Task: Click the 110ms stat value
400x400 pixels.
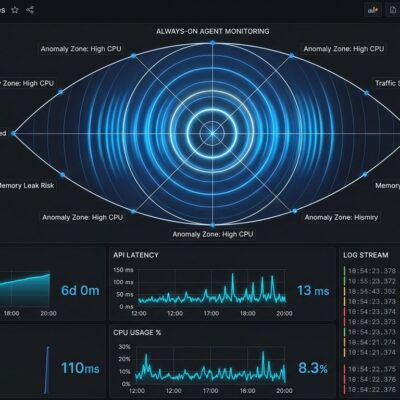Action: (x=80, y=368)
